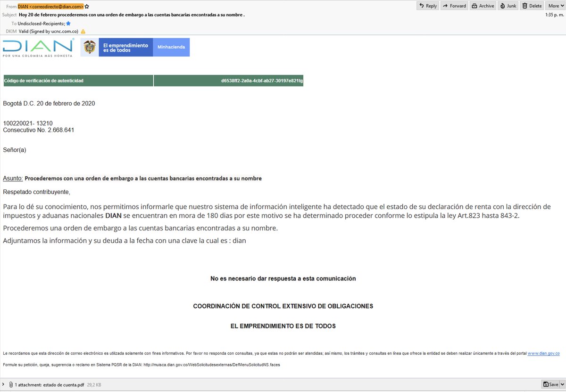Click the Respetado contribuyente greeting
The image size is (566, 392).
pos(36,192)
